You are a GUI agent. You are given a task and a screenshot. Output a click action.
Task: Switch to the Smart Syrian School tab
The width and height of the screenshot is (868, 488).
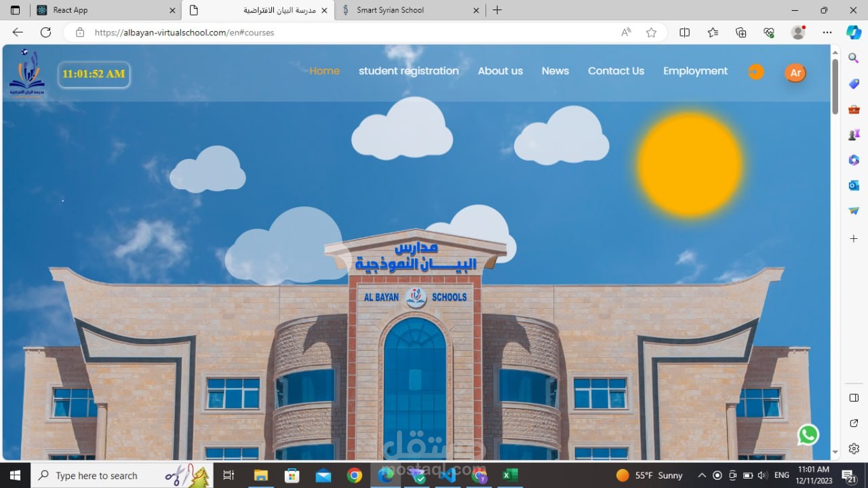[408, 10]
